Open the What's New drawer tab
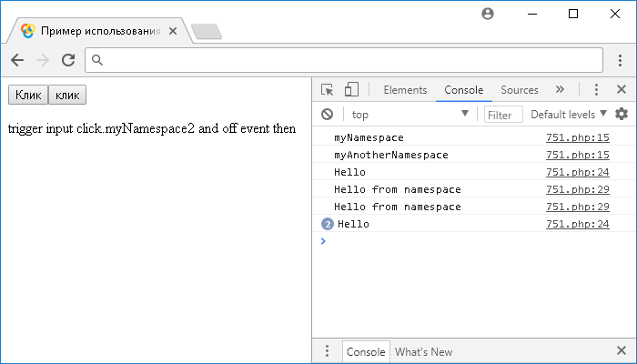This screenshot has height=364, width=637. pos(423,352)
